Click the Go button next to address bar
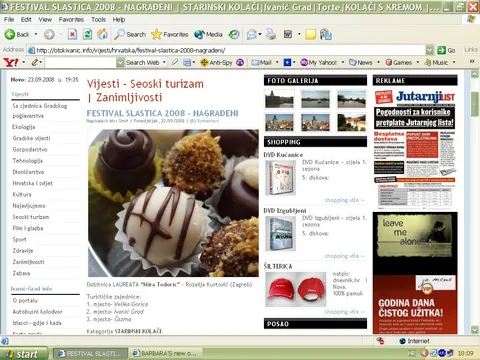 [x=446, y=50]
